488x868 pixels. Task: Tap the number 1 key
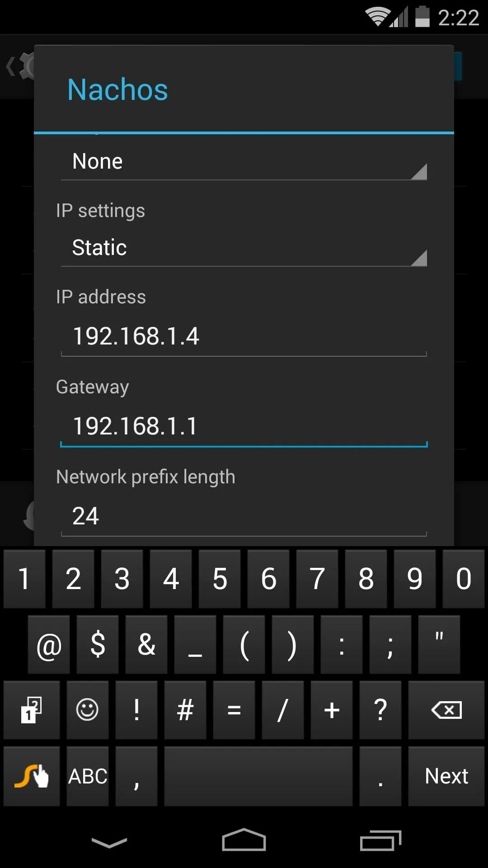24,579
